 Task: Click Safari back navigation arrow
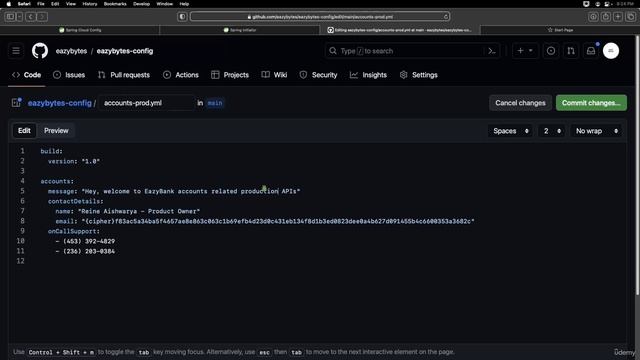pos(31,17)
